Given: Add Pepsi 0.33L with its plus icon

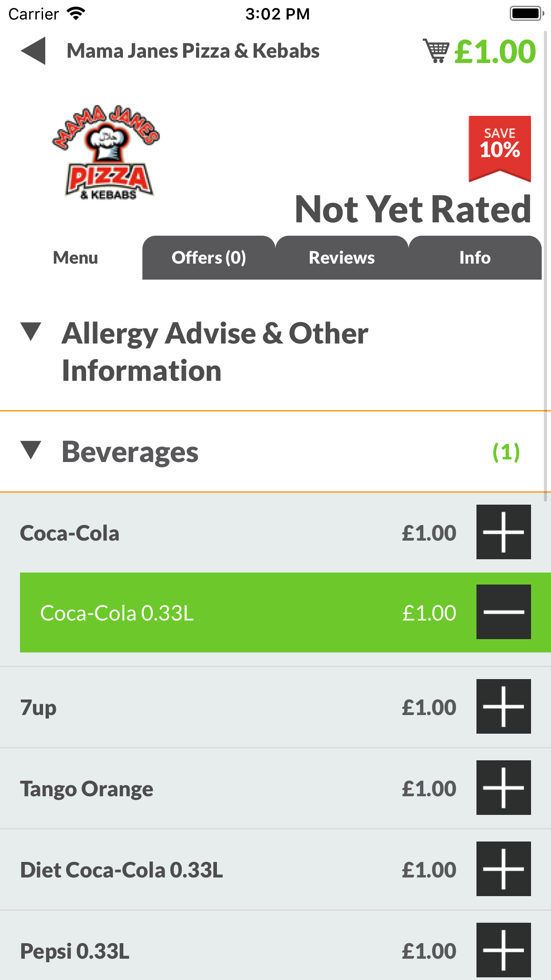Looking at the screenshot, I should 504,950.
